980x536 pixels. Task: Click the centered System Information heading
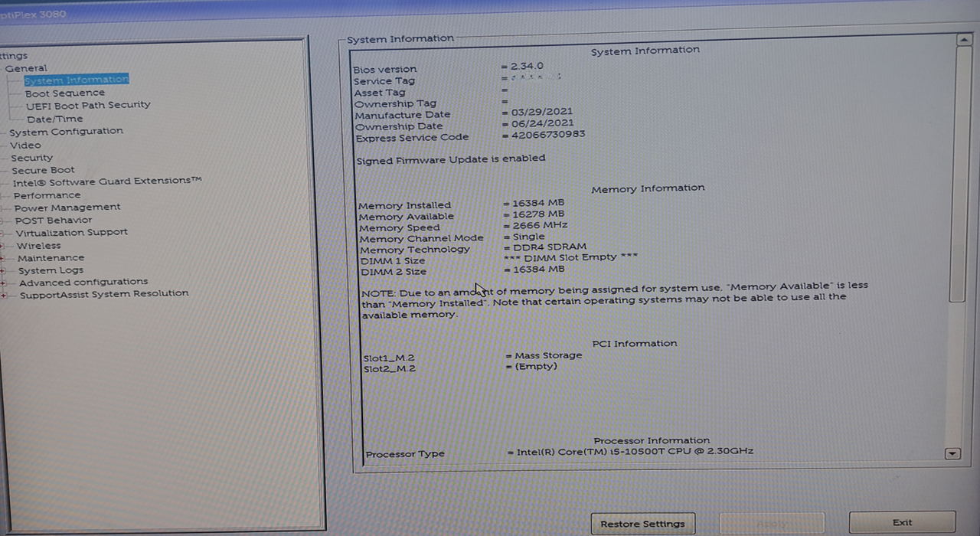(645, 51)
